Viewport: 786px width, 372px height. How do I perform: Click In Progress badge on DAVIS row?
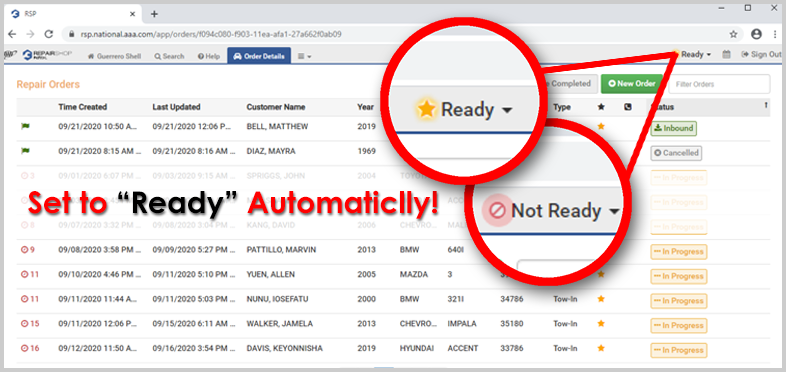click(679, 350)
